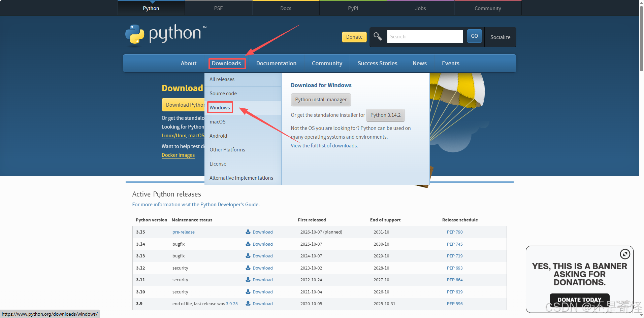Open the 3.9.25 release link
Image resolution: width=644 pixels, height=318 pixels.
click(x=232, y=304)
